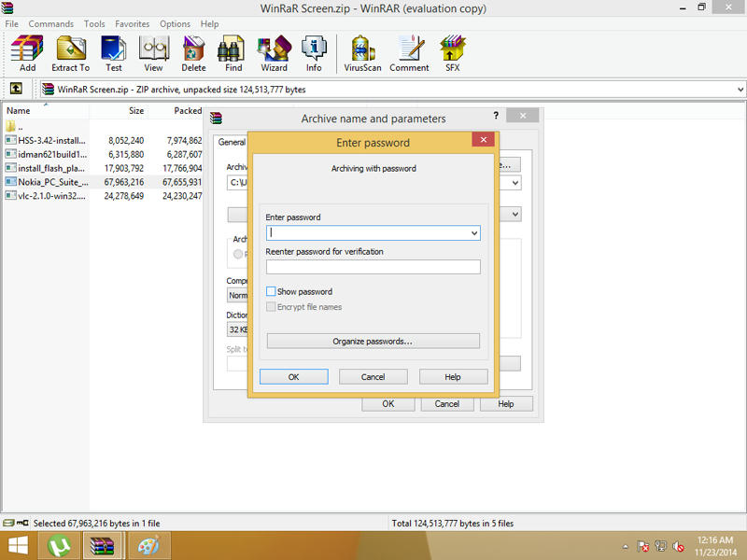Open the Favorites menu

point(132,24)
